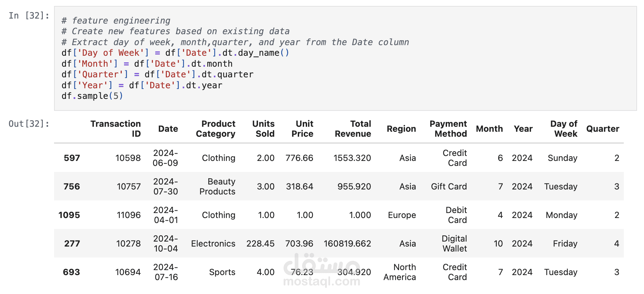
Task: Click the 2024-06-09 date cell
Action: (165, 158)
